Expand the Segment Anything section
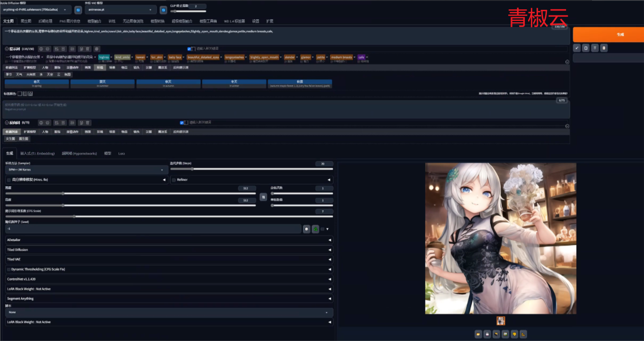The height and width of the screenshot is (341, 644). pos(169,298)
